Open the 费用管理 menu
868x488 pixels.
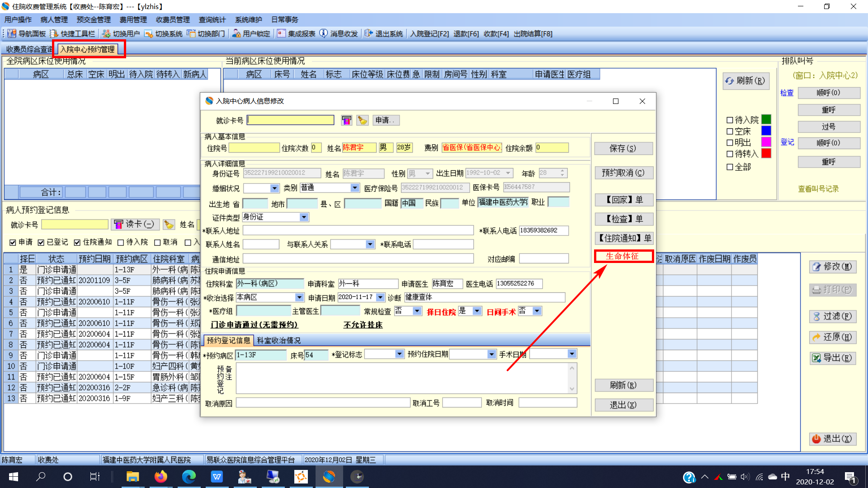click(x=133, y=20)
